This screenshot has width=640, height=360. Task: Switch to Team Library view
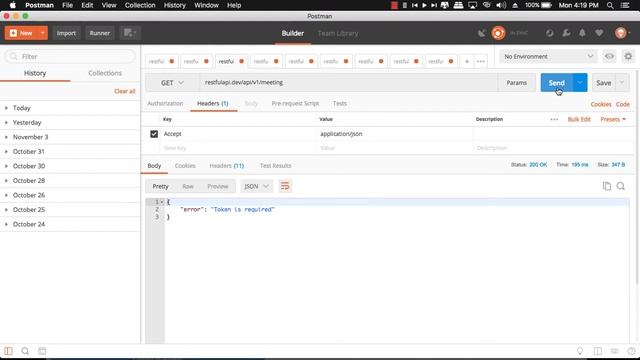coord(338,33)
